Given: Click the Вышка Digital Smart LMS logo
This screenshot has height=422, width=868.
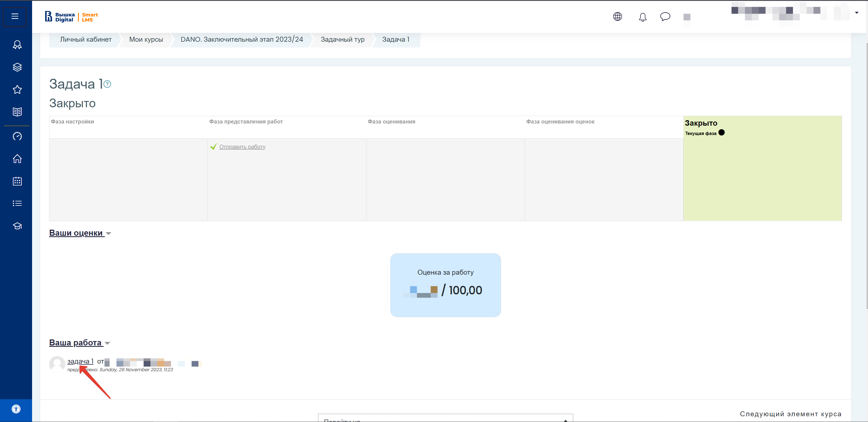Looking at the screenshot, I should click(x=71, y=17).
